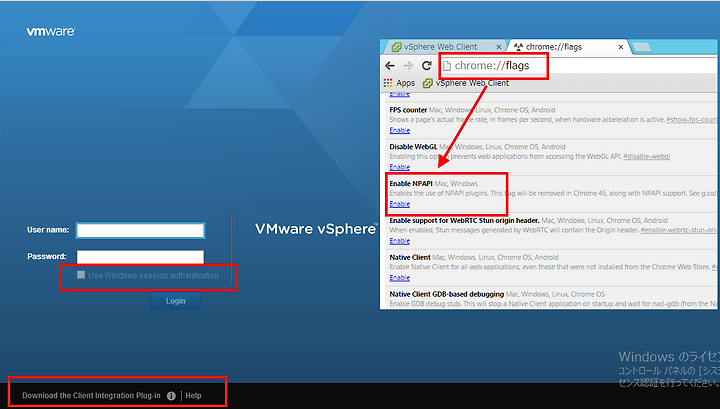Click the page icon in address bar

(447, 66)
